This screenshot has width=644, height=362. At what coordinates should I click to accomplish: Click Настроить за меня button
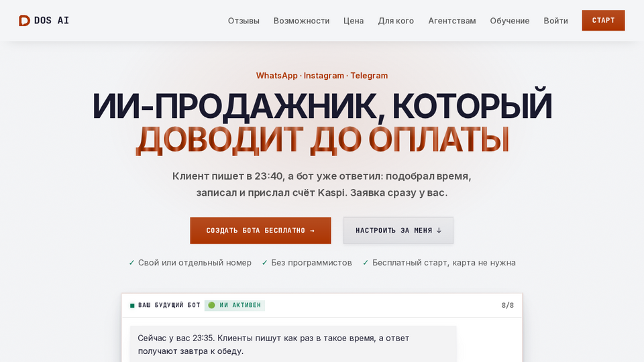point(398,231)
